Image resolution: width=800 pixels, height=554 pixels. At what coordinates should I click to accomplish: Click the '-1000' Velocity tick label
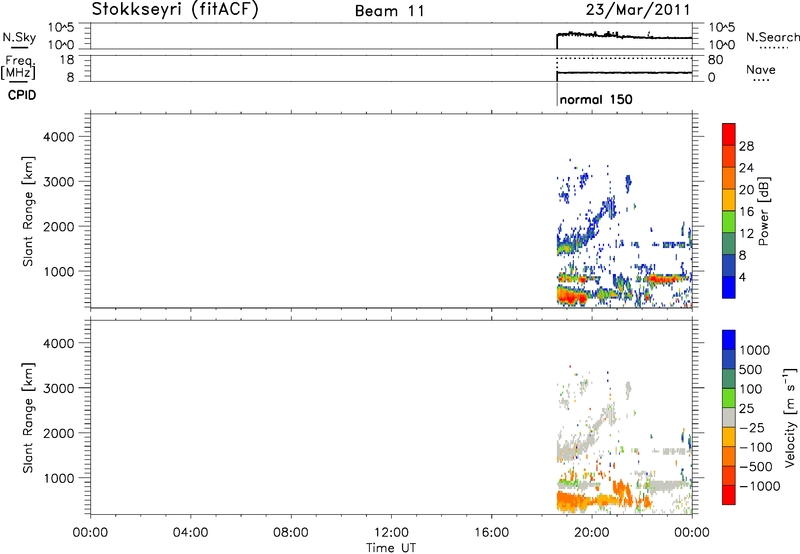click(x=760, y=486)
